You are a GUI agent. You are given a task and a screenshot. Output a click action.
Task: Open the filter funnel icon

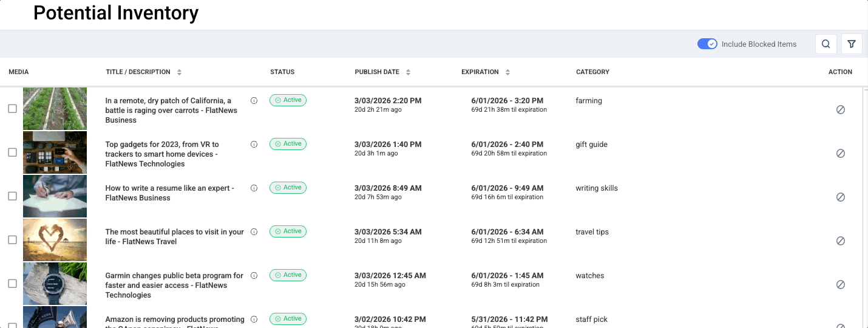[852, 44]
